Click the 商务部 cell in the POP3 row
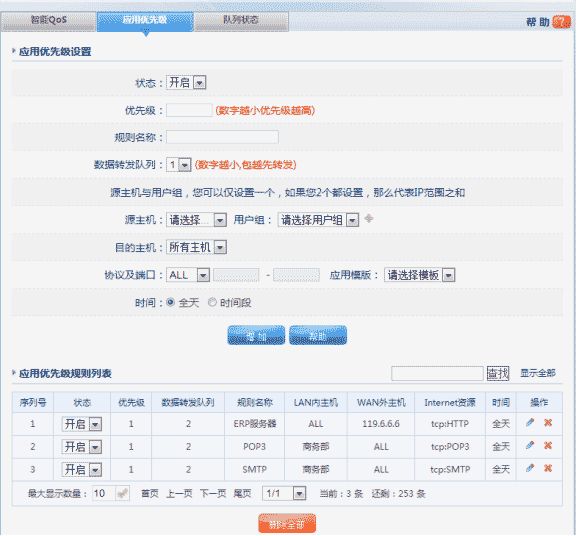Image resolution: width=577 pixels, height=536 pixels. 316,447
